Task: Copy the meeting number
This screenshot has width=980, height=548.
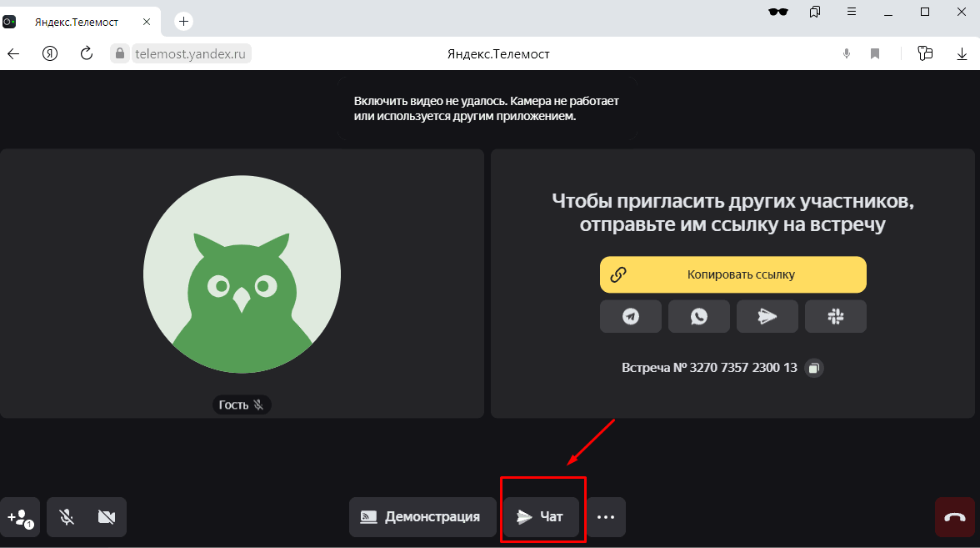Action: coord(813,368)
